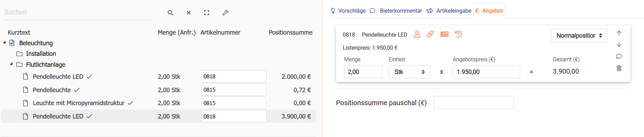Move position up with arrow icon
The image size is (644, 137).
click(619, 33)
